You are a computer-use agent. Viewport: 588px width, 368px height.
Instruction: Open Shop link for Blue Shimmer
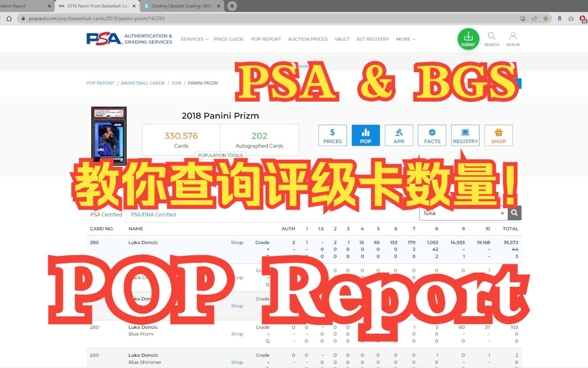click(x=237, y=362)
